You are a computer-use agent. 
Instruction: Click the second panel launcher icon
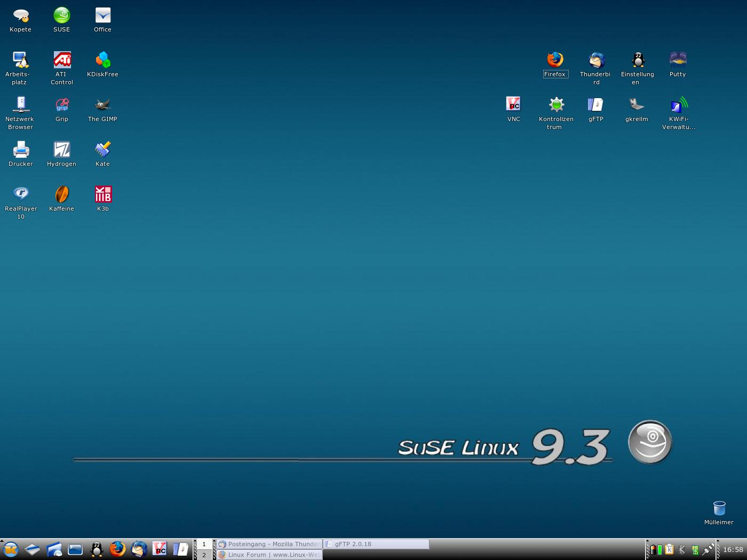pyautogui.click(x=32, y=549)
